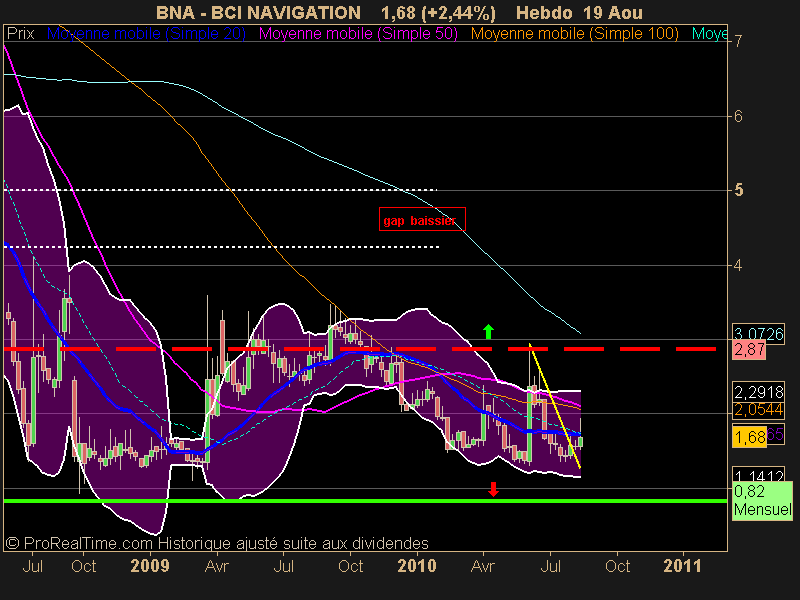Click the chart title 'BNA - BCI NAVIGATION'
800x600 pixels.
click(x=258, y=13)
